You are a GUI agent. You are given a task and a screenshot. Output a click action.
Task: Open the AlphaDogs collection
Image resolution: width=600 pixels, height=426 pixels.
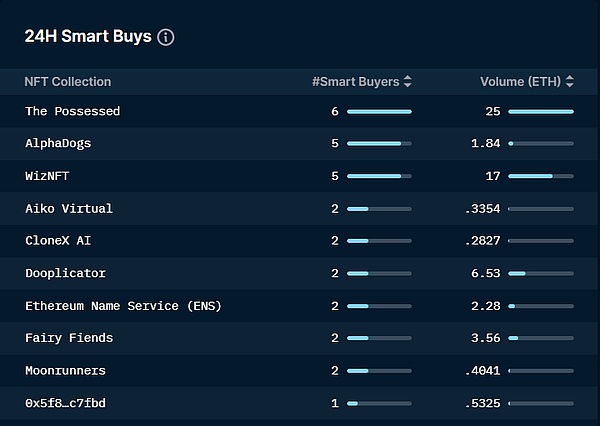coord(58,144)
